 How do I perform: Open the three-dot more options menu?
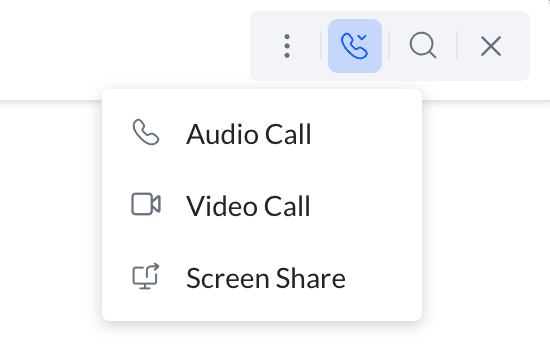pos(287,46)
